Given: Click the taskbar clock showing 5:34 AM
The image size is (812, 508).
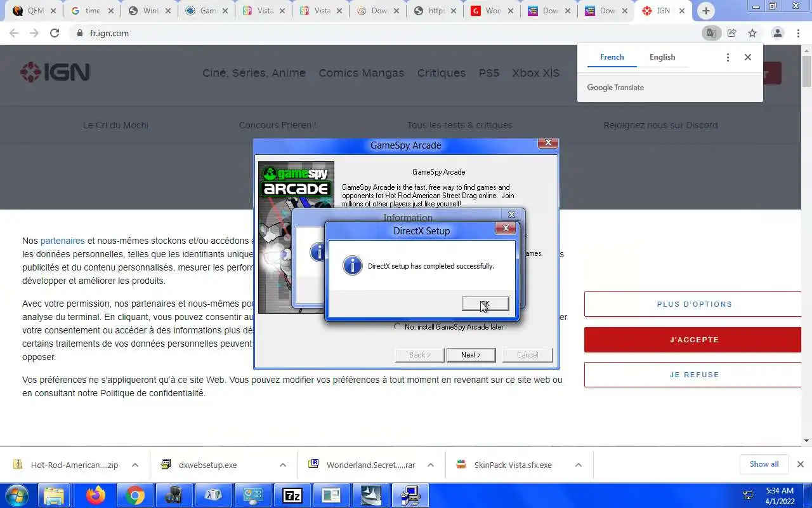Looking at the screenshot, I should pos(780,495).
